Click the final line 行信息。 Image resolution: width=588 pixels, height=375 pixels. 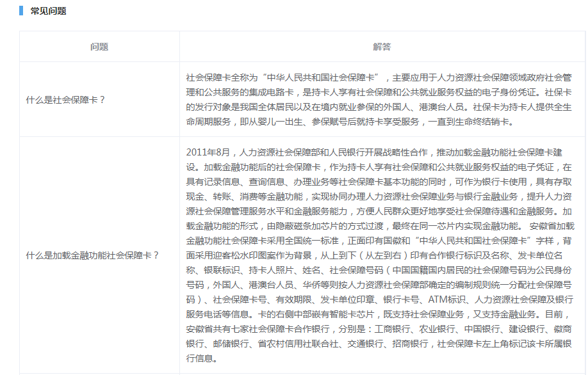point(202,358)
